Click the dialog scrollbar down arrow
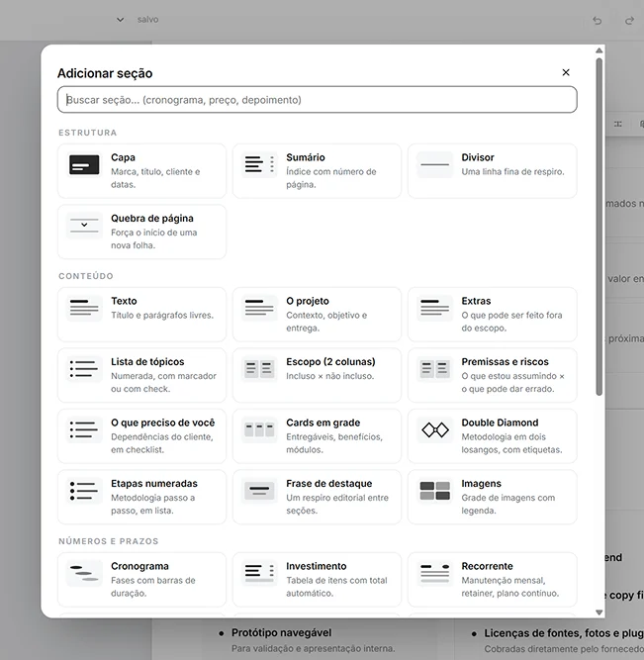The width and height of the screenshot is (644, 660). click(x=598, y=613)
